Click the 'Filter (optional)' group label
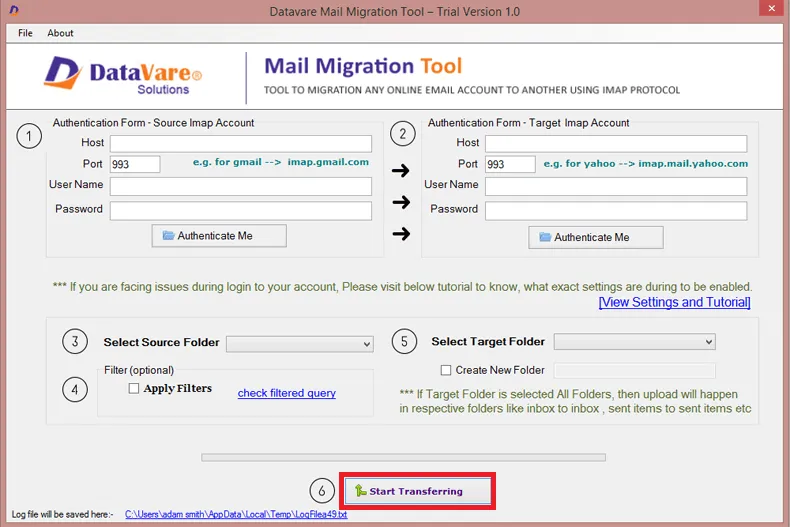This screenshot has height=527, width=790. pos(139,370)
